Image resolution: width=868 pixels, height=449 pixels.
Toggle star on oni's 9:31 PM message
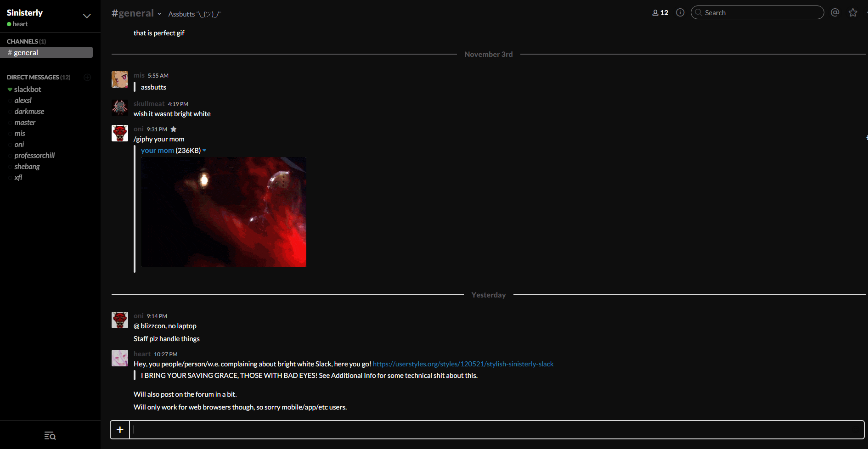pyautogui.click(x=174, y=129)
